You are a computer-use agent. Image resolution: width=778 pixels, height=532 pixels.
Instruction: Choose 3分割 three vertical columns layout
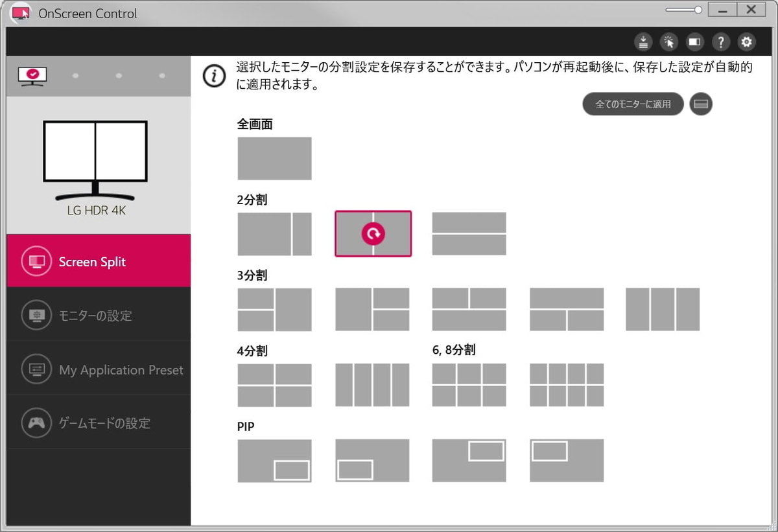coord(663,310)
